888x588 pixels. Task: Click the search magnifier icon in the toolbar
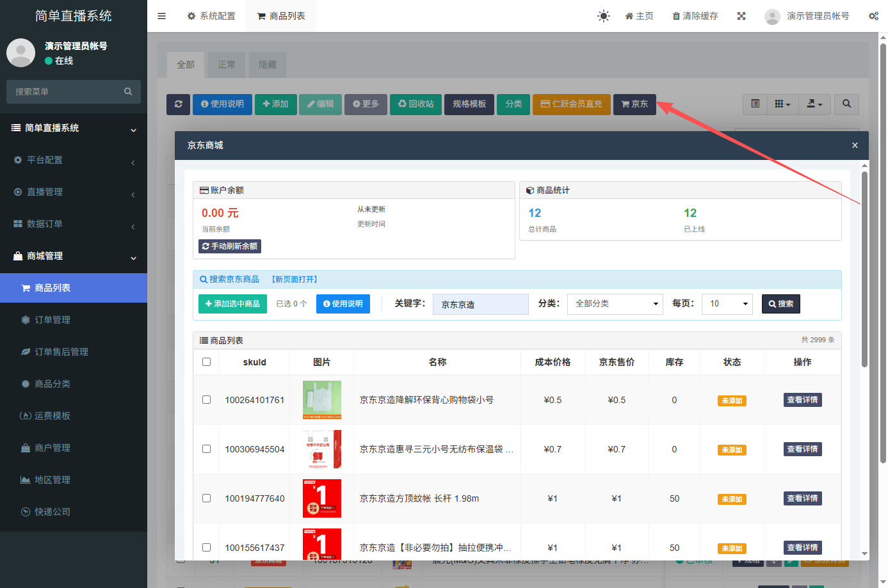pyautogui.click(x=846, y=104)
